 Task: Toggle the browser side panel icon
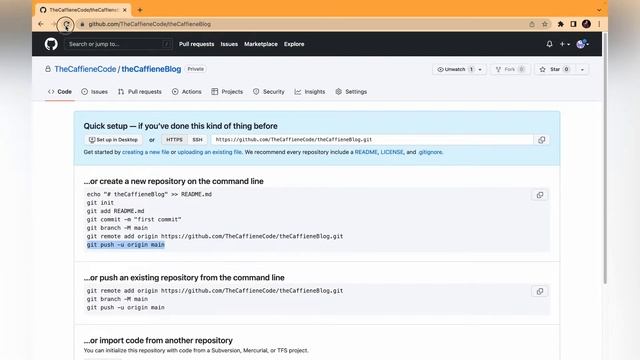point(573,24)
